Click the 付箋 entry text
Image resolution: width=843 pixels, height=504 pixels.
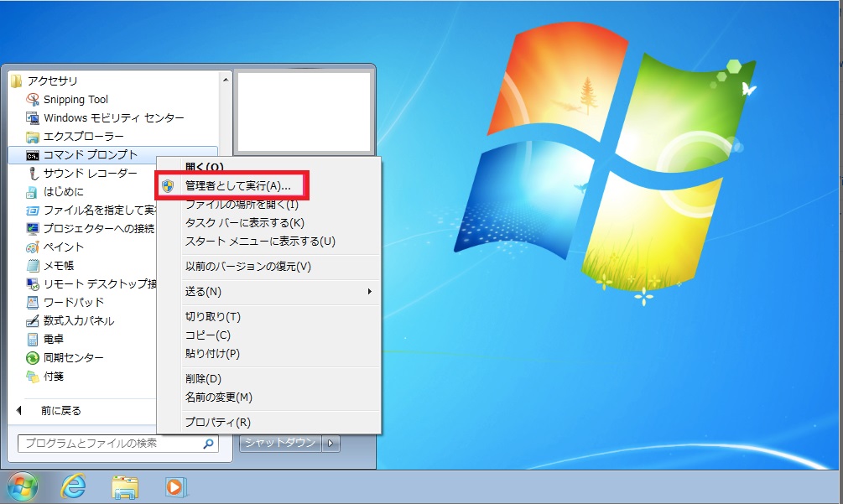[54, 377]
